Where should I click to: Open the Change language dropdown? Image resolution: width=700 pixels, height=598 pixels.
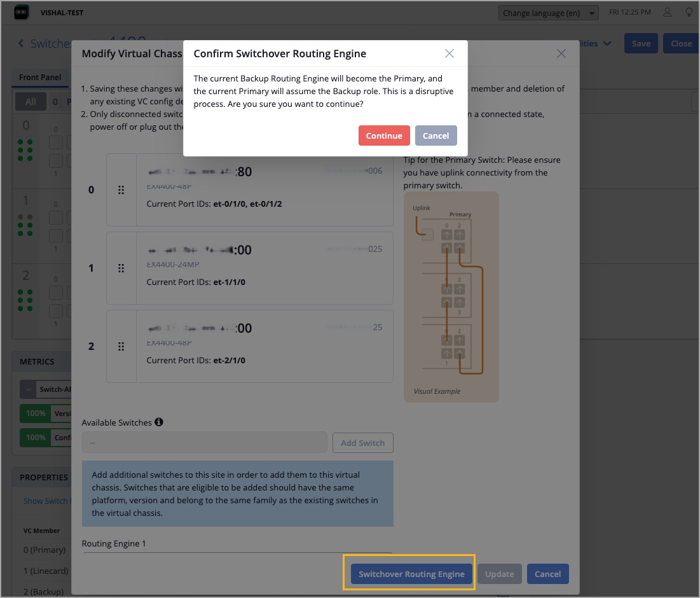(x=549, y=13)
